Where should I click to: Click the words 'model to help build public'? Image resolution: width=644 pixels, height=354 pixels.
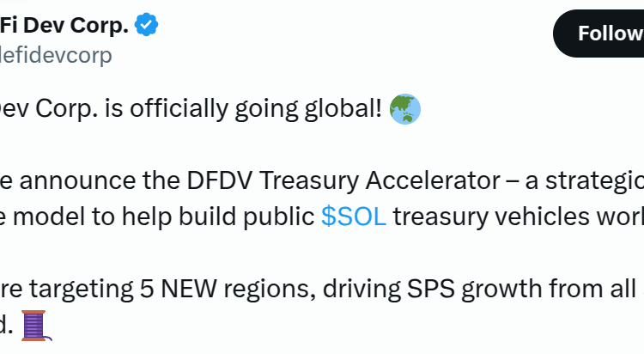(163, 217)
